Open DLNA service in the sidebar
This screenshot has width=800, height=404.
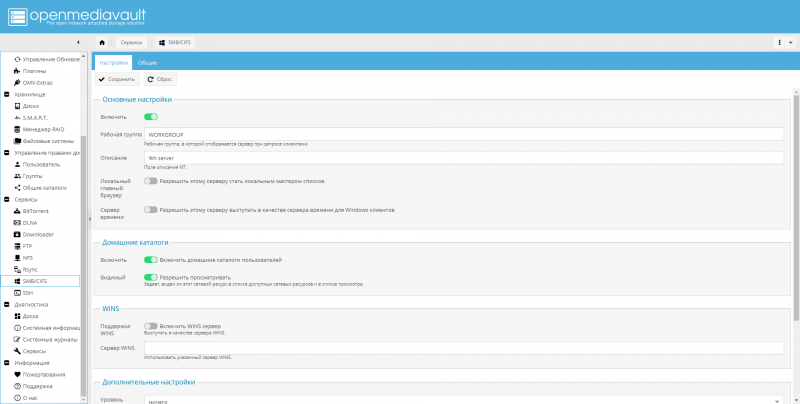(x=30, y=223)
